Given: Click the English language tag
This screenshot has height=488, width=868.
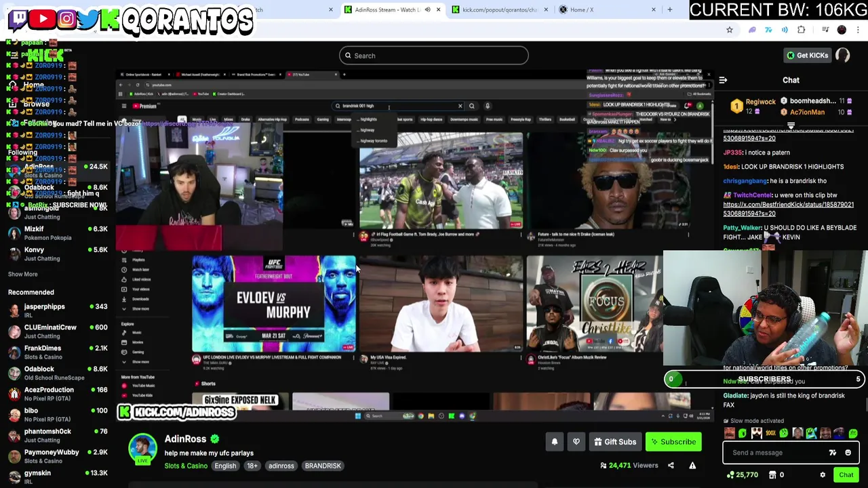Looking at the screenshot, I should point(225,466).
